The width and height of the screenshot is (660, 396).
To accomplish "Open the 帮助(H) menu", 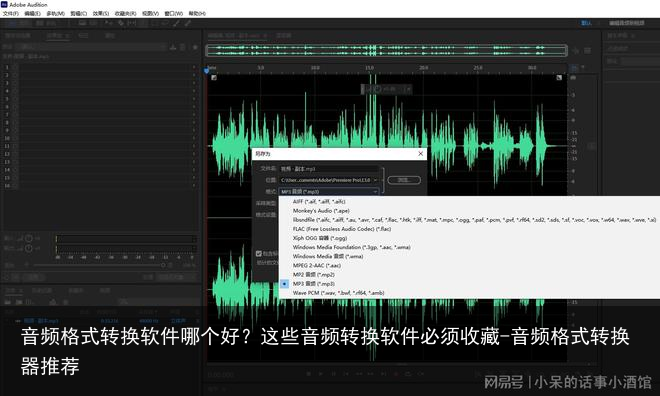I will click(197, 13).
